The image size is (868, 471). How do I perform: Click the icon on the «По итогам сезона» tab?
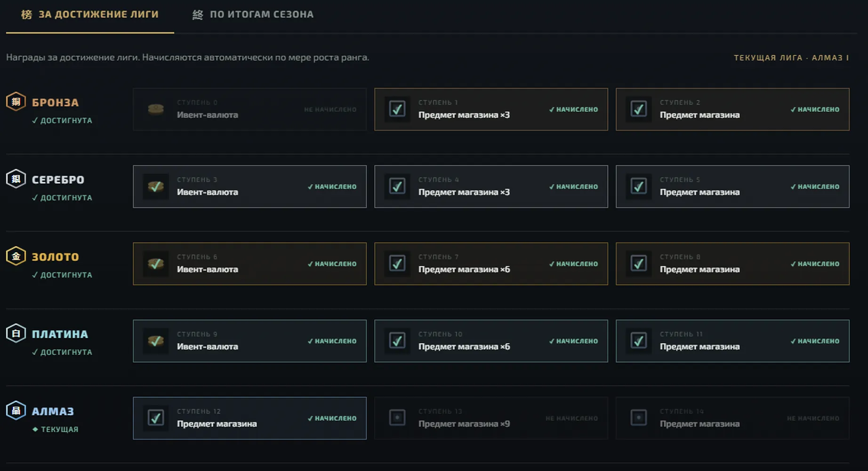point(198,15)
